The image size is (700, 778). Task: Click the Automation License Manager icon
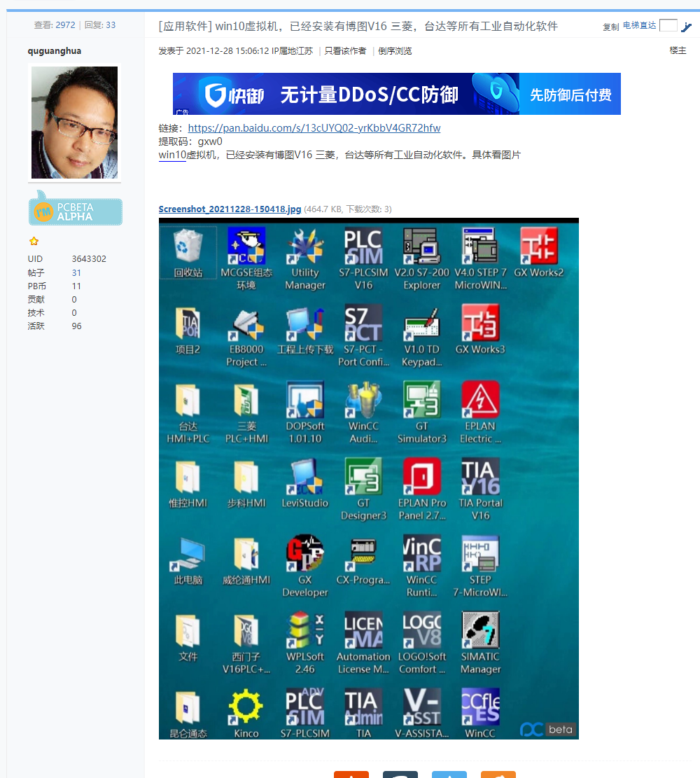coord(363,631)
